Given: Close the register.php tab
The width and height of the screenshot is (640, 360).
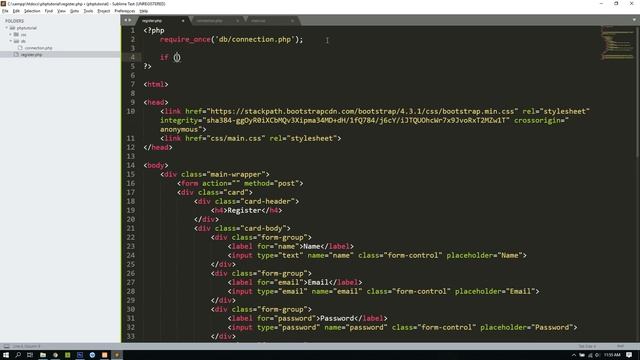Looking at the screenshot, I should click(x=183, y=21).
